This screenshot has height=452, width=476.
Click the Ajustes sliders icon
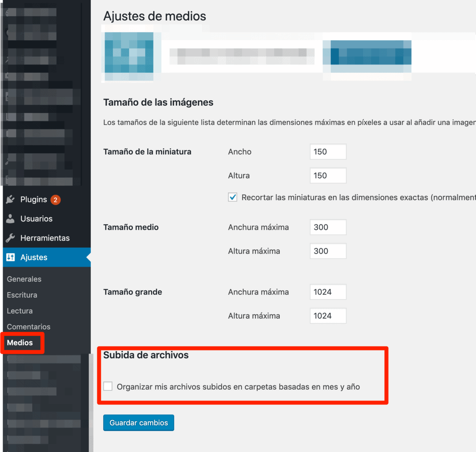10,257
